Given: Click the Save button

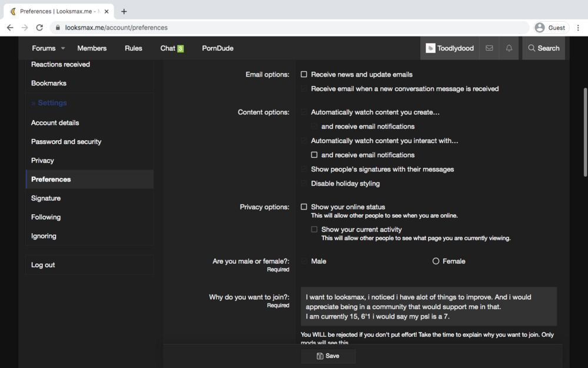Looking at the screenshot, I should [x=328, y=356].
